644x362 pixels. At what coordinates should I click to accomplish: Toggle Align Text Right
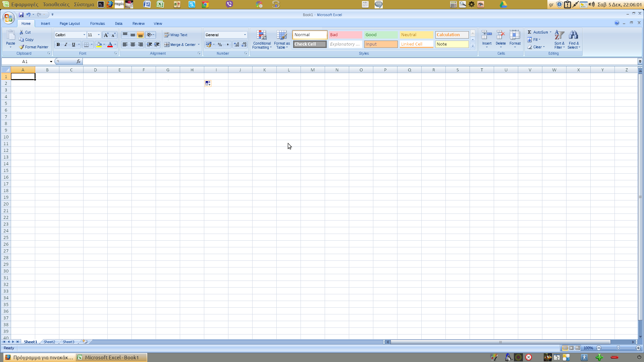tap(141, 45)
